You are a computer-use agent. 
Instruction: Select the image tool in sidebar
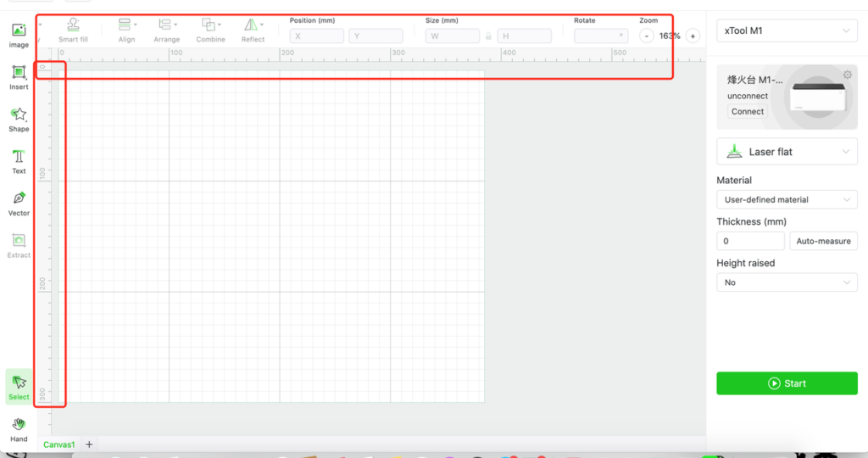[19, 36]
